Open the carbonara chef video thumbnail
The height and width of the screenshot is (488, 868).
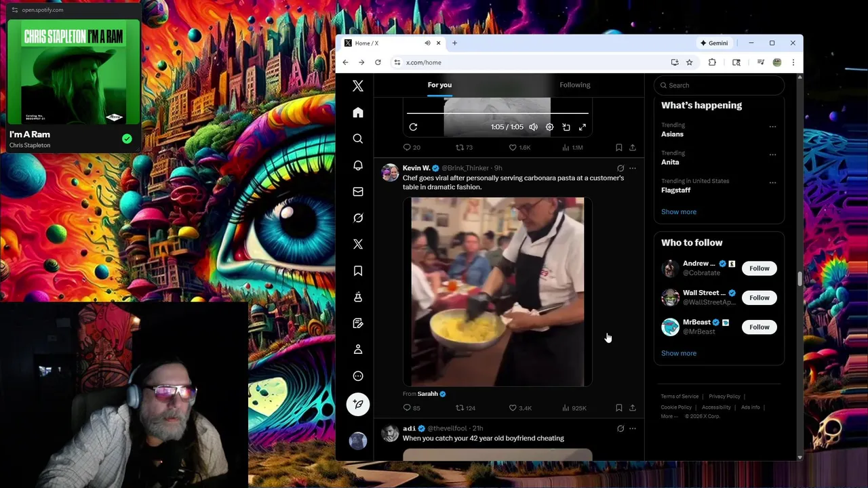(498, 291)
